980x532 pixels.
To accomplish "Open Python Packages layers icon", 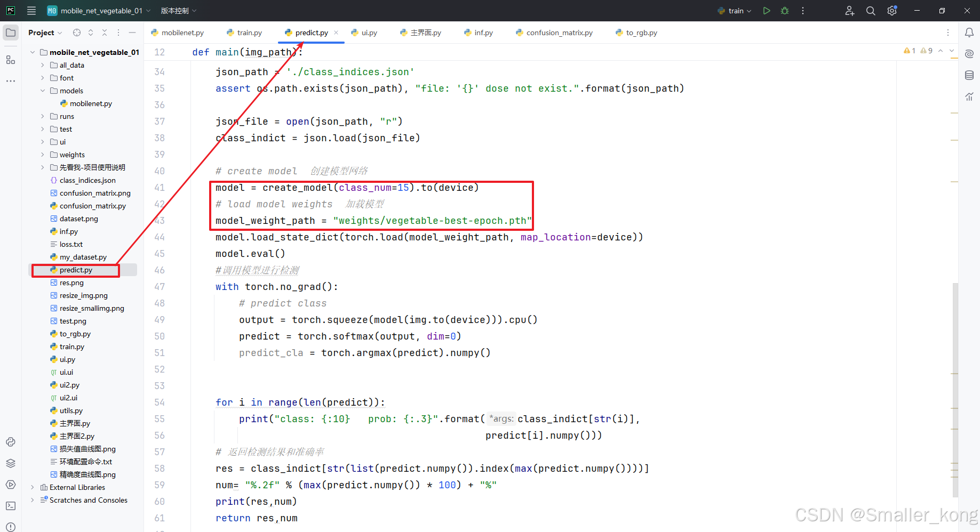I will point(11,463).
